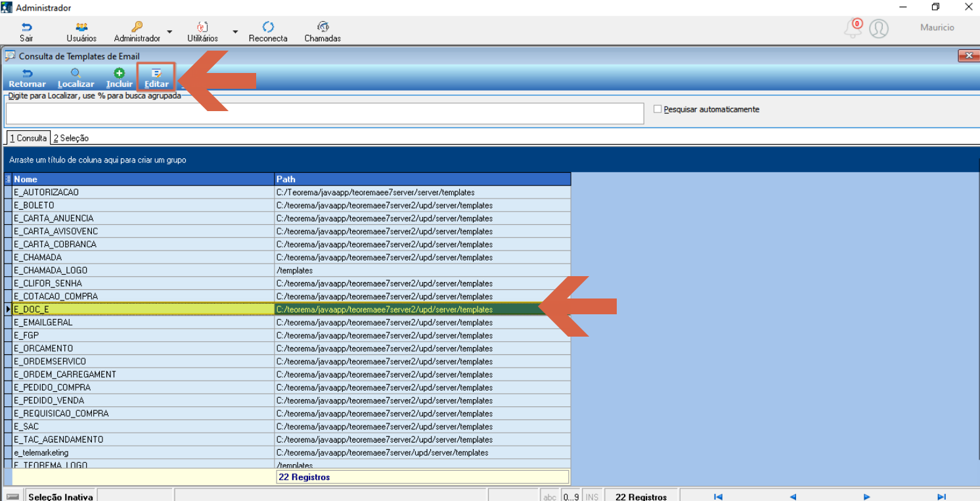Enable Pesquisar automaticamente checkbox

pyautogui.click(x=657, y=109)
